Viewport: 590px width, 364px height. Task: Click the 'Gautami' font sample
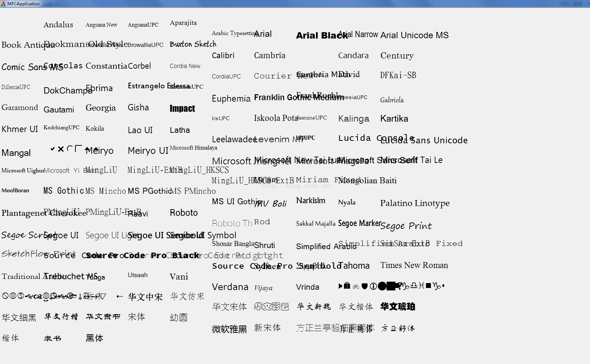coord(59,110)
